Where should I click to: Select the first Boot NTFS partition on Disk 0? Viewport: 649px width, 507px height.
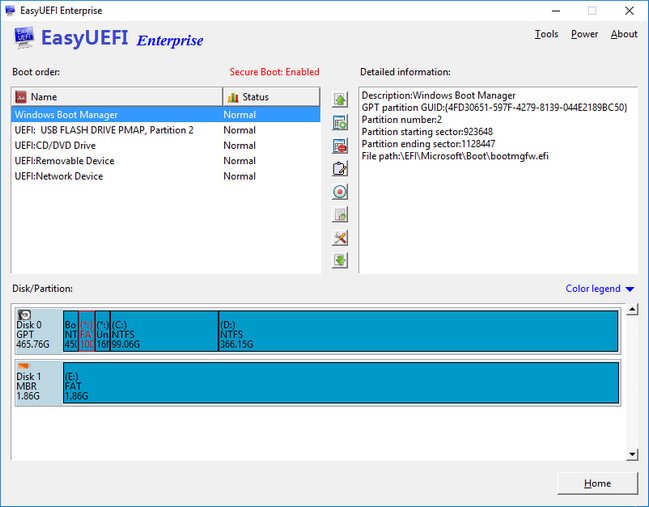[71, 331]
